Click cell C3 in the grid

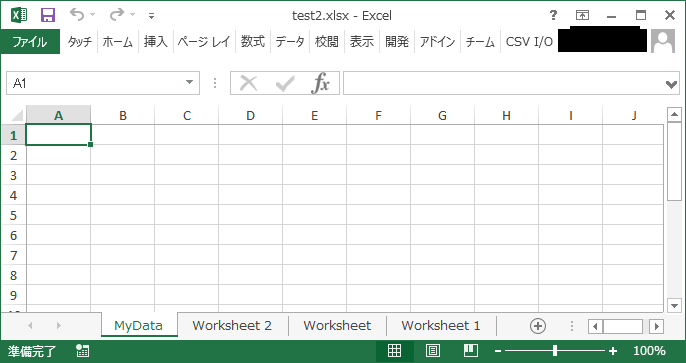(186, 175)
